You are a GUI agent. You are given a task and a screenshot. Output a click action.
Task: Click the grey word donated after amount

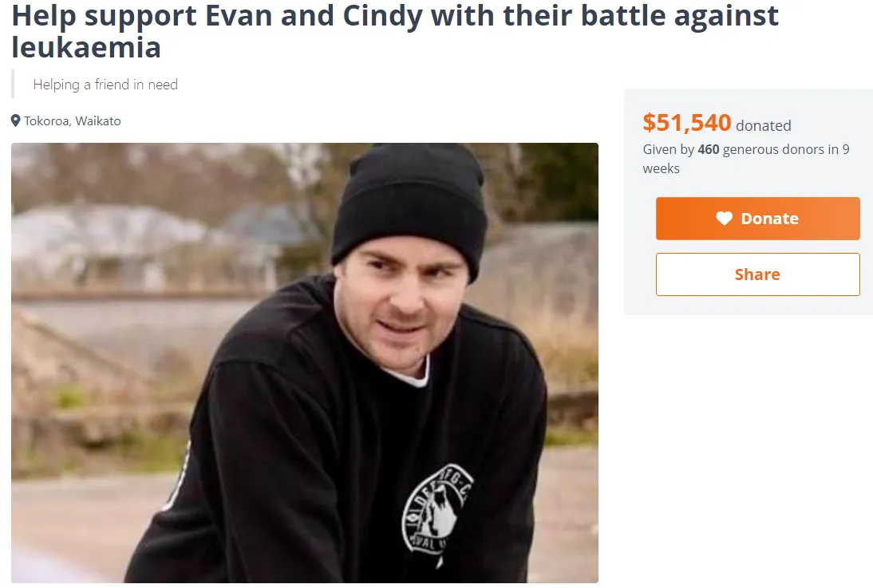click(x=764, y=126)
